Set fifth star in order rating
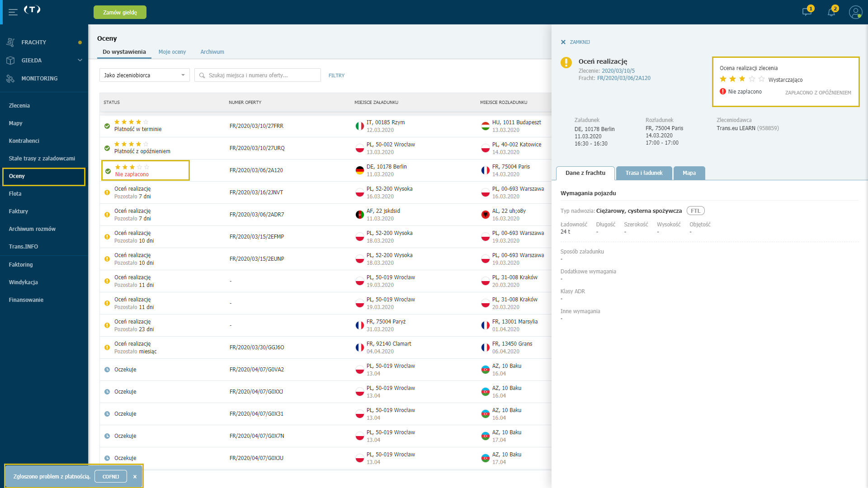This screenshot has width=868, height=488. (x=761, y=79)
